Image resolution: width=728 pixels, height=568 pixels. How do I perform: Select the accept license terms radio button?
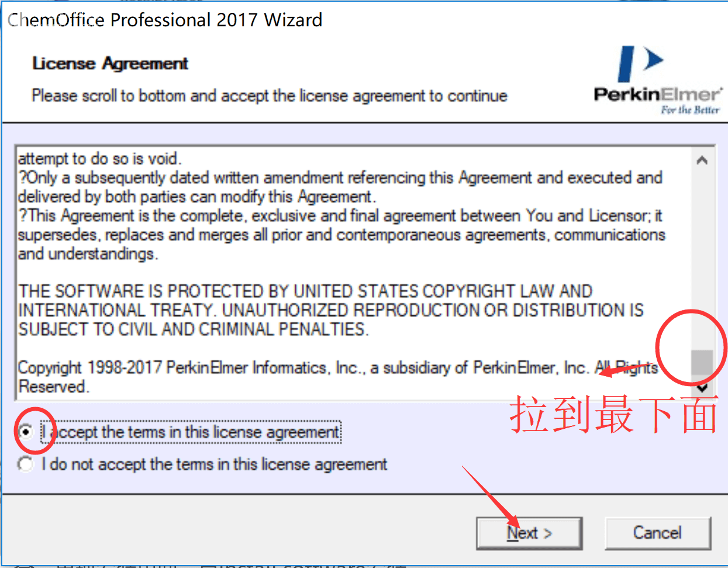26,432
